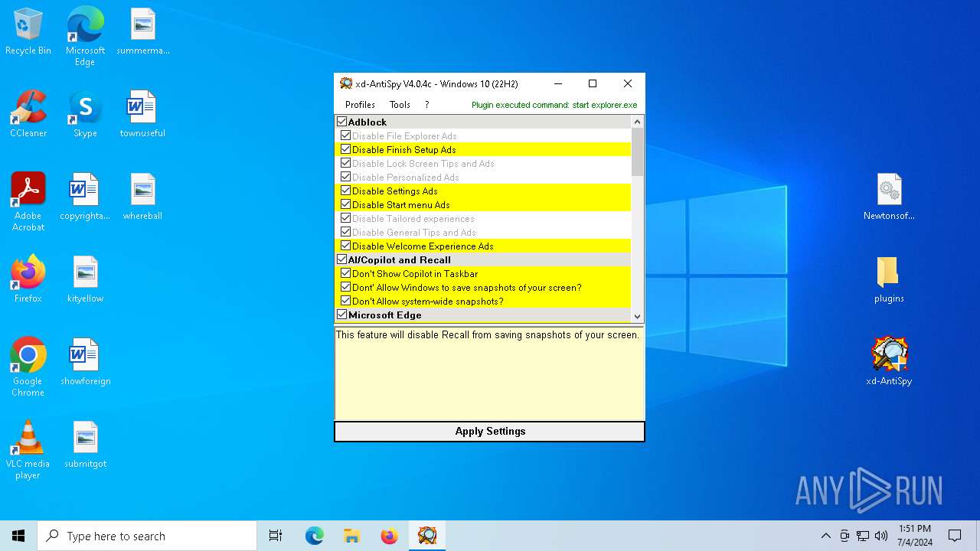
Task: Select the townuseful Word document
Action: point(142,114)
